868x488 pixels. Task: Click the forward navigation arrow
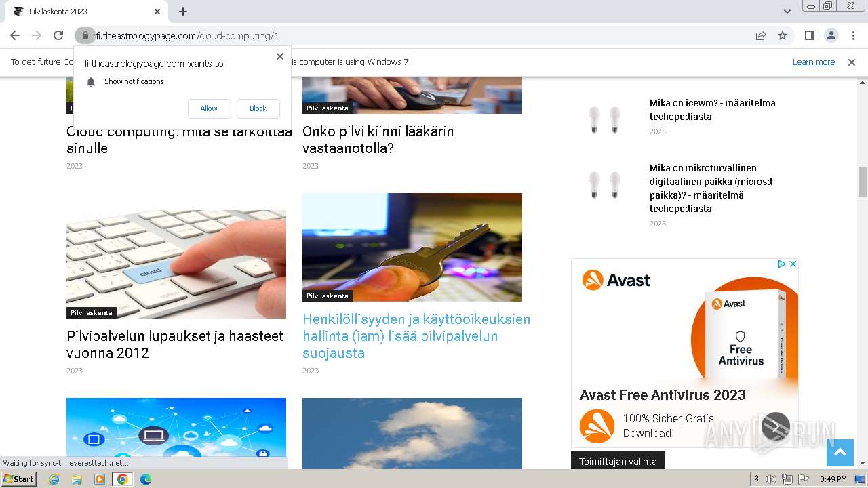[37, 35]
